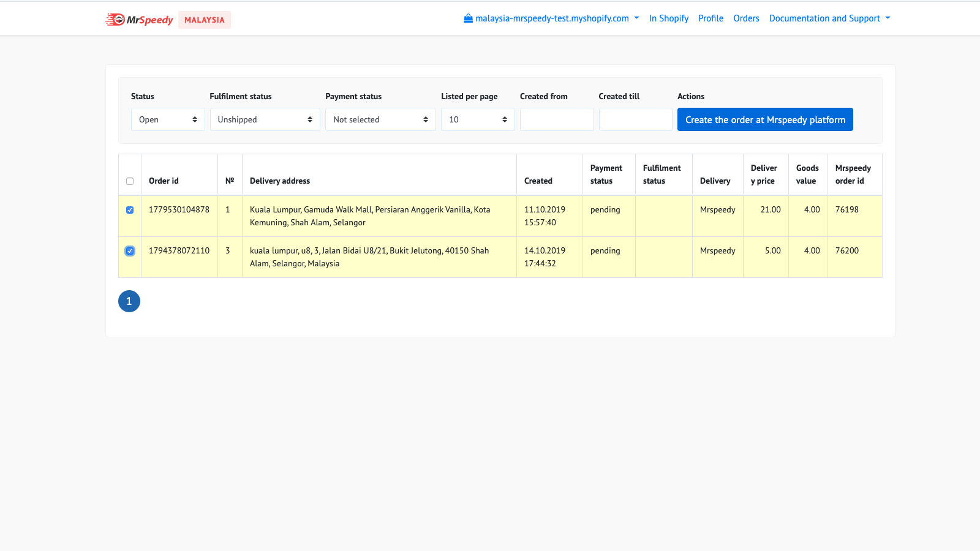This screenshot has height=551, width=980.
Task: Expand Documentation and Support menu
Action: (x=830, y=18)
